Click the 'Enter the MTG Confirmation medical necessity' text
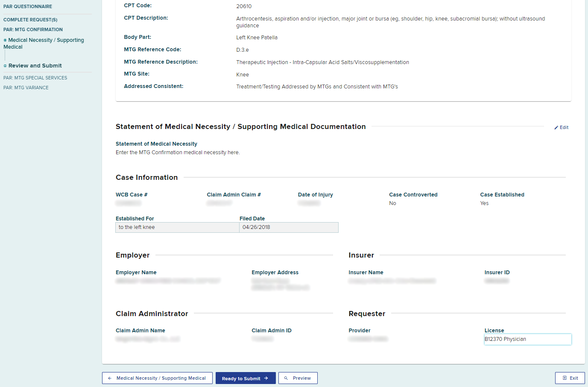 [178, 152]
